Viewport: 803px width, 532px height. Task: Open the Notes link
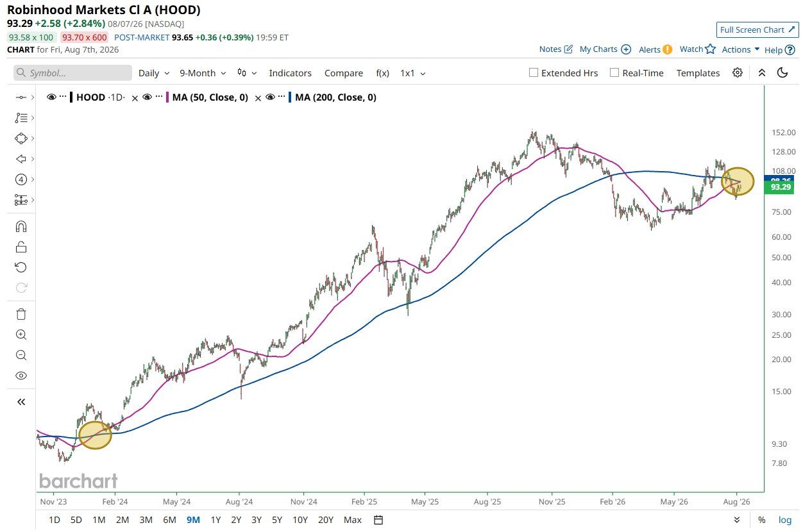click(x=556, y=49)
